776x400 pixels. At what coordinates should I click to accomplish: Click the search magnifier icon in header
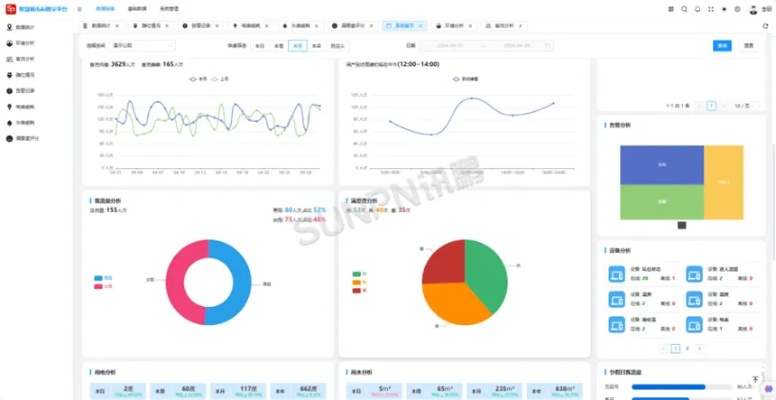(683, 8)
